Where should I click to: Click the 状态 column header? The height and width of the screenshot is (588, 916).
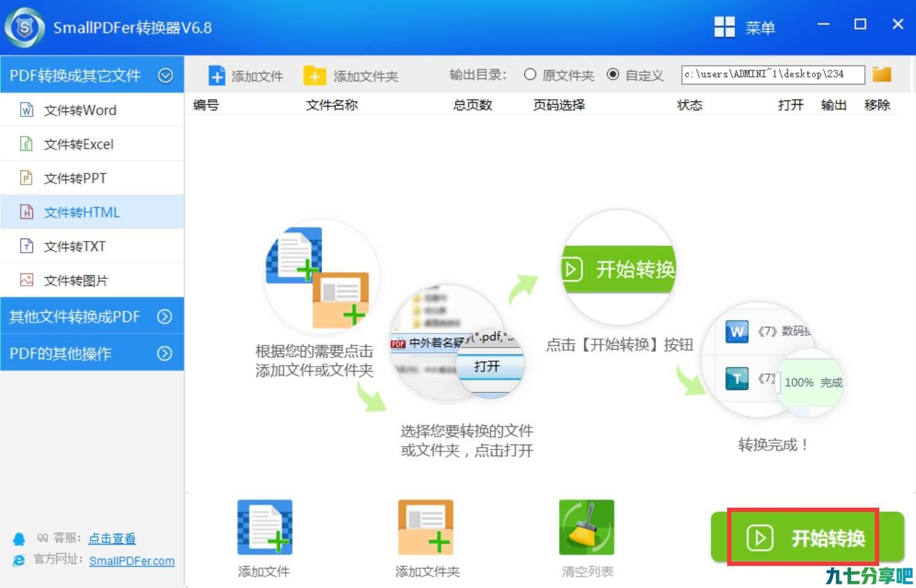pos(690,105)
